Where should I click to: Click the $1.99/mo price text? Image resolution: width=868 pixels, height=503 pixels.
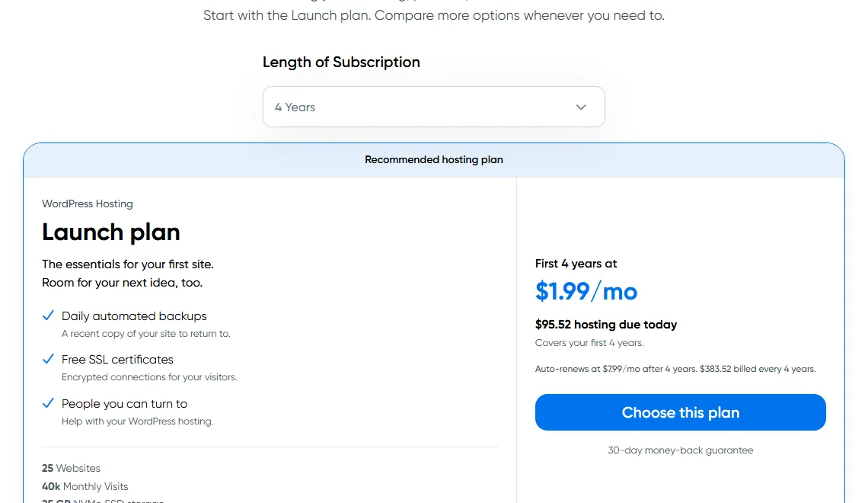[586, 291]
